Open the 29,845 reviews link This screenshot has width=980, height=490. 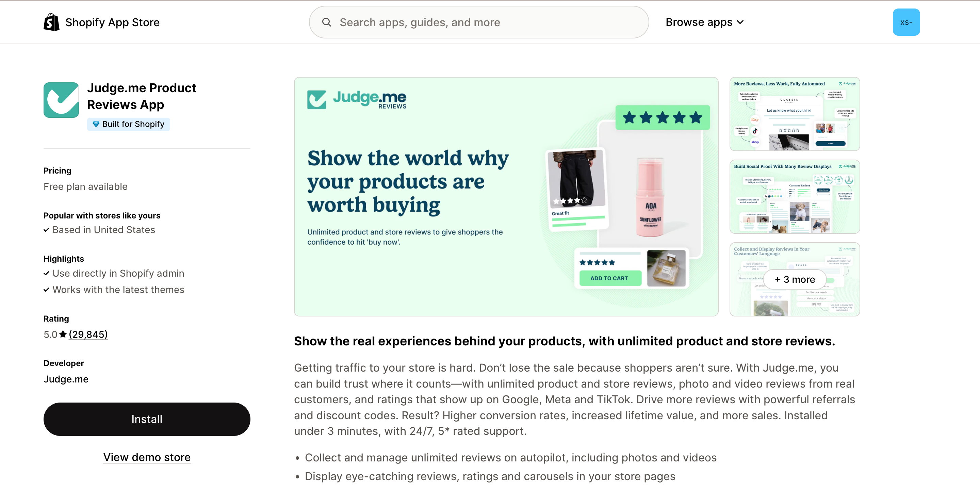tap(88, 334)
